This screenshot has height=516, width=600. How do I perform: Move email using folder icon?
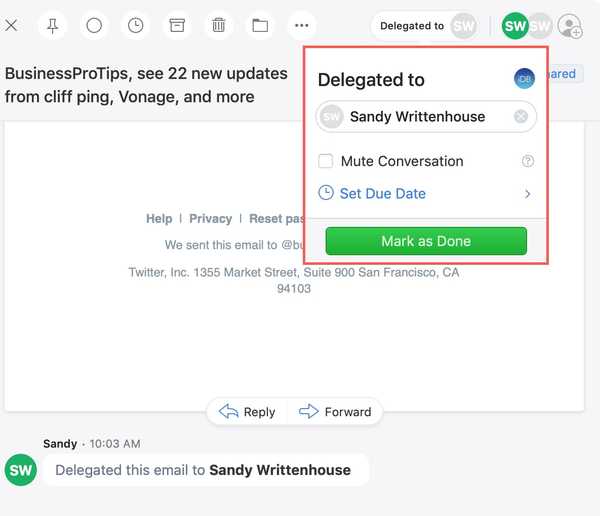260,26
